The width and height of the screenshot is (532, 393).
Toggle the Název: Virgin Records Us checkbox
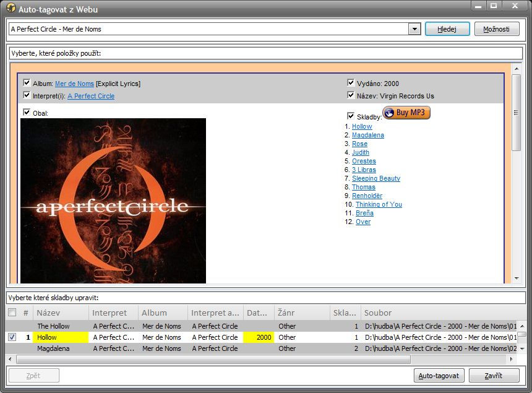click(351, 95)
